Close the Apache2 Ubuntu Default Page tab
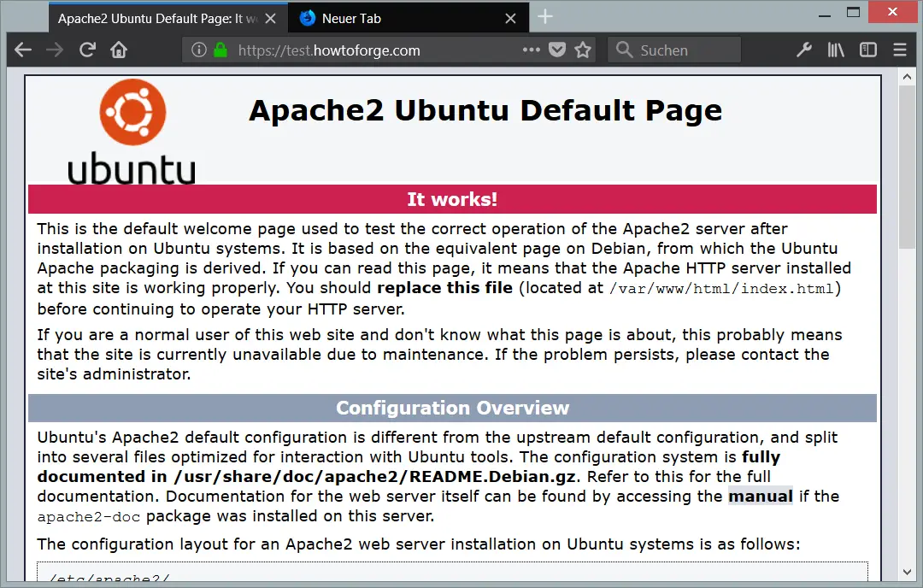 click(270, 19)
